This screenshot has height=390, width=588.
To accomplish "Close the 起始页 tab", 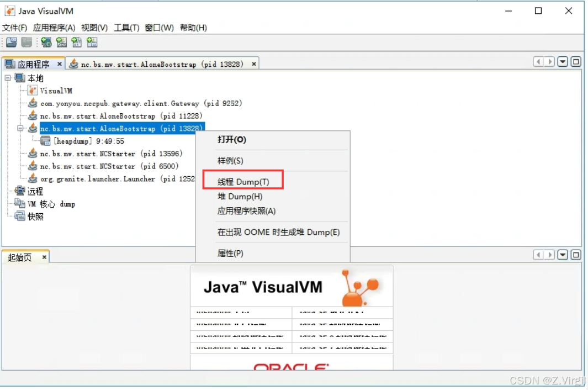I will [x=44, y=257].
